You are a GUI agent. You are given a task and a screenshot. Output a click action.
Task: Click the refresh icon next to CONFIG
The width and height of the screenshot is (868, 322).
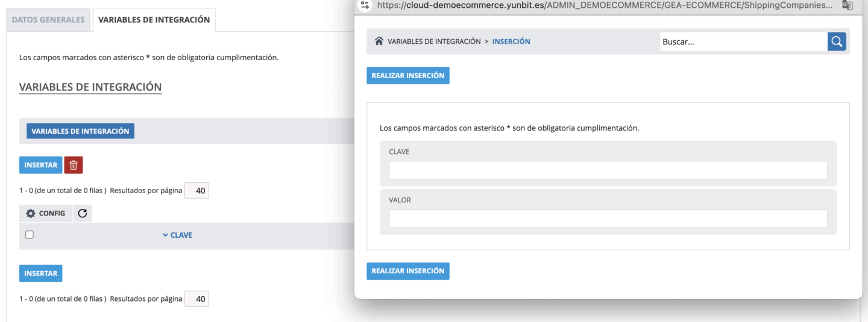(x=83, y=213)
